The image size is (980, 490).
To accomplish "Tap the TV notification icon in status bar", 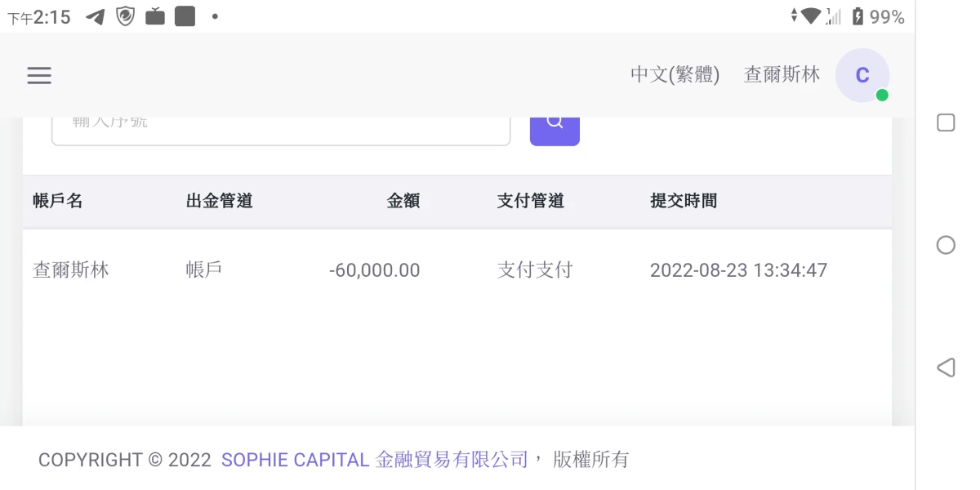I will coord(155,16).
